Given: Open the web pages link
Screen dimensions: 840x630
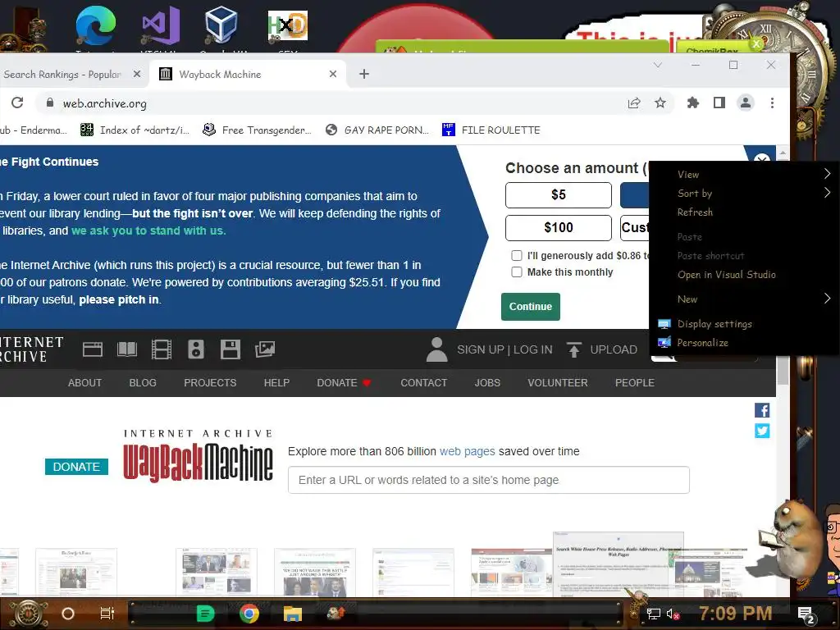Looking at the screenshot, I should (467, 451).
